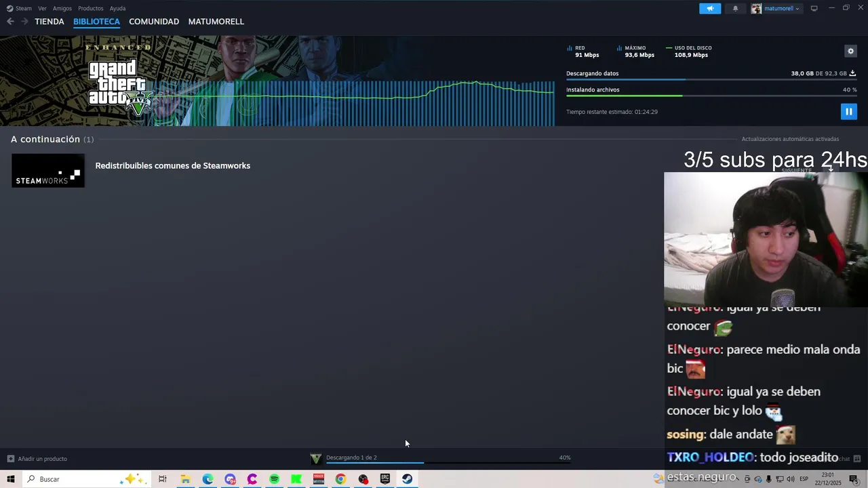Open the pink C app on taskbar
Viewport: 868px width, 488px height.
pos(252,479)
